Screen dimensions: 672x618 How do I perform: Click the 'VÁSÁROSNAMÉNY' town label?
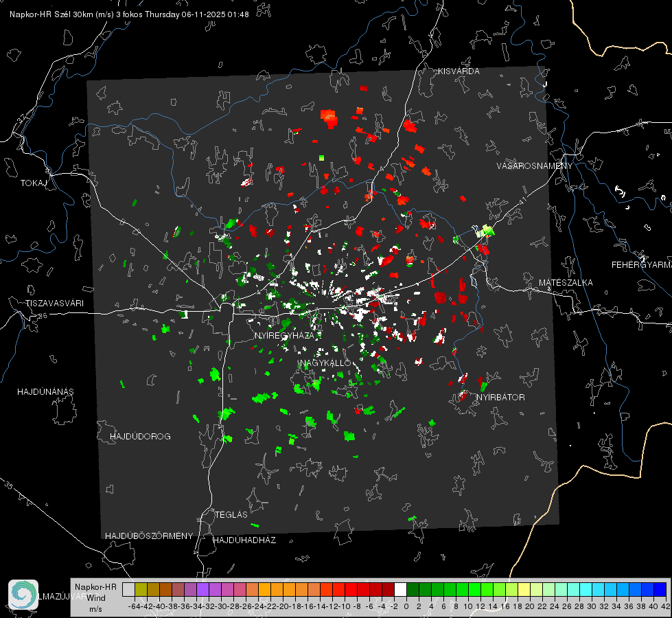tap(535, 166)
